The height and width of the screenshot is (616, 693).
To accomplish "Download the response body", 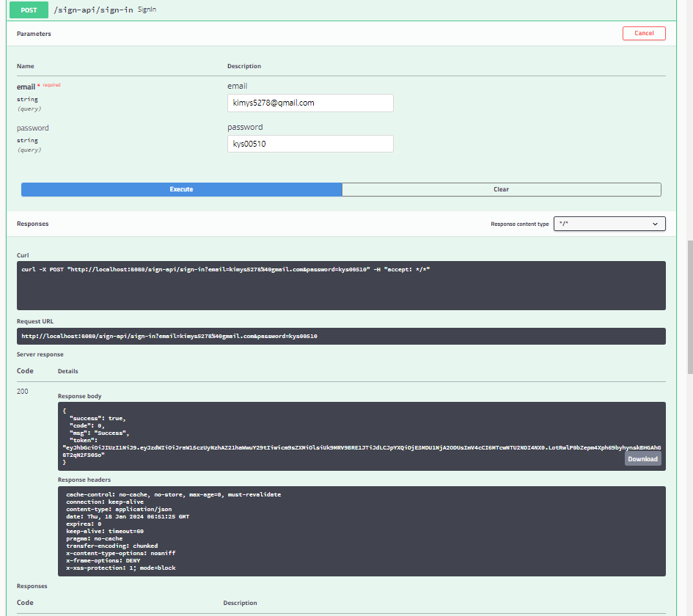I will [x=642, y=459].
